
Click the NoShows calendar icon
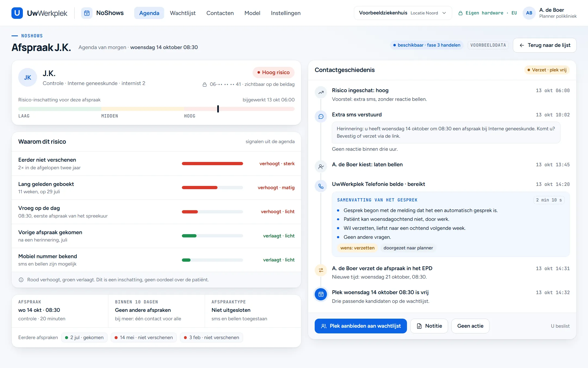pos(87,13)
